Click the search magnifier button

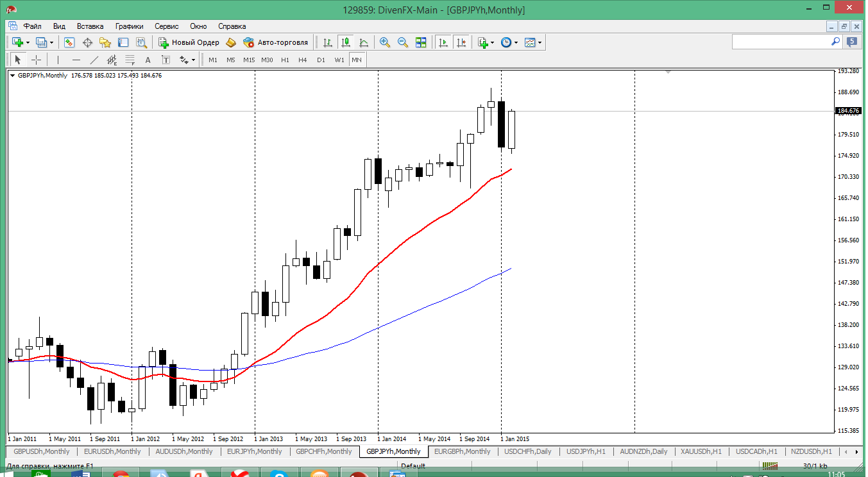[835, 42]
